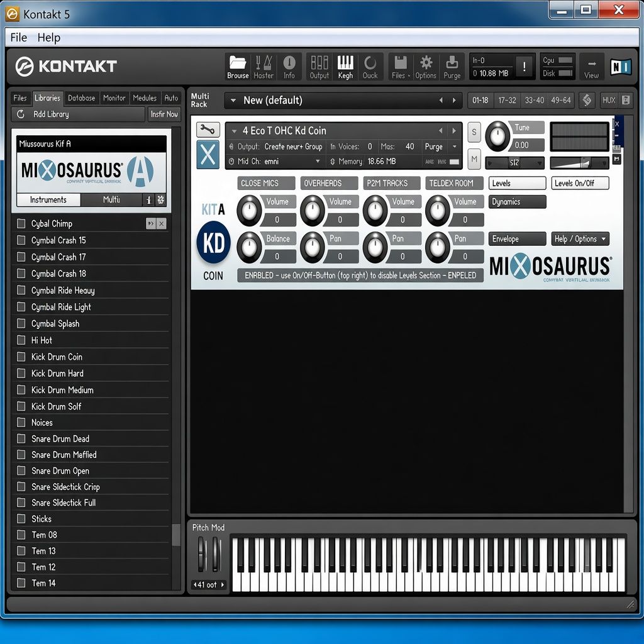
Task: Open the Files toolbar dropdown arrow
Action: pyautogui.click(x=409, y=75)
